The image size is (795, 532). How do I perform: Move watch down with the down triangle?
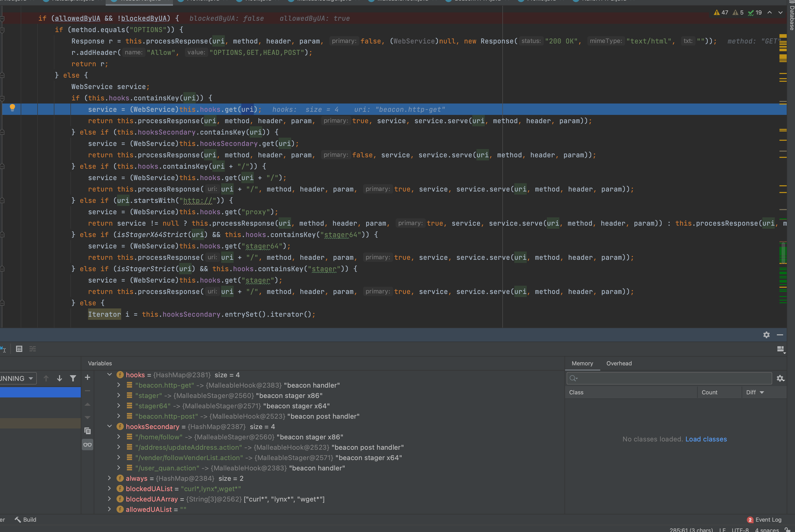pyautogui.click(x=87, y=417)
